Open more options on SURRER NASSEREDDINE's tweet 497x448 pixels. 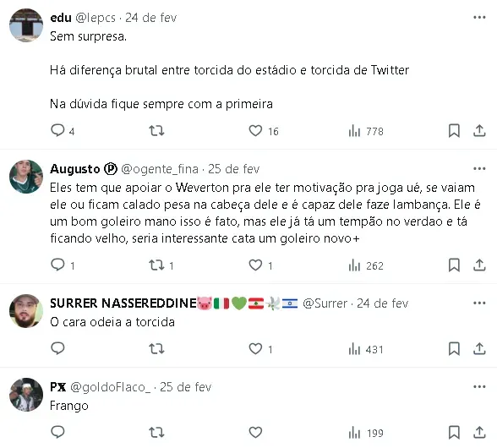coord(479,303)
